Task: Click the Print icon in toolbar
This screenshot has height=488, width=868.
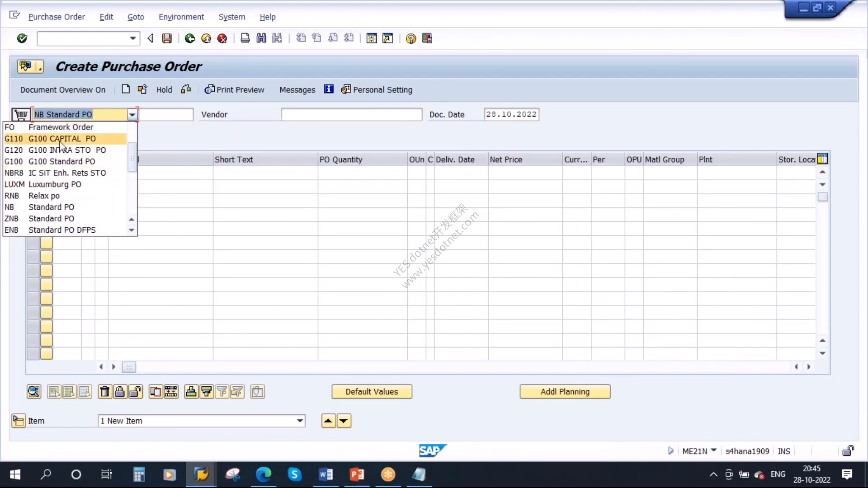Action: pyautogui.click(x=245, y=38)
